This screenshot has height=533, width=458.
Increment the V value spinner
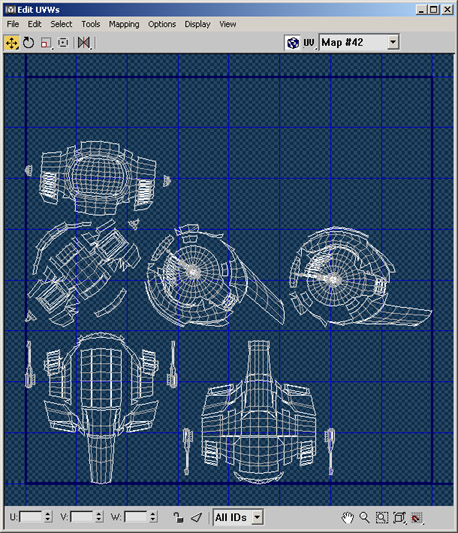[x=99, y=514]
